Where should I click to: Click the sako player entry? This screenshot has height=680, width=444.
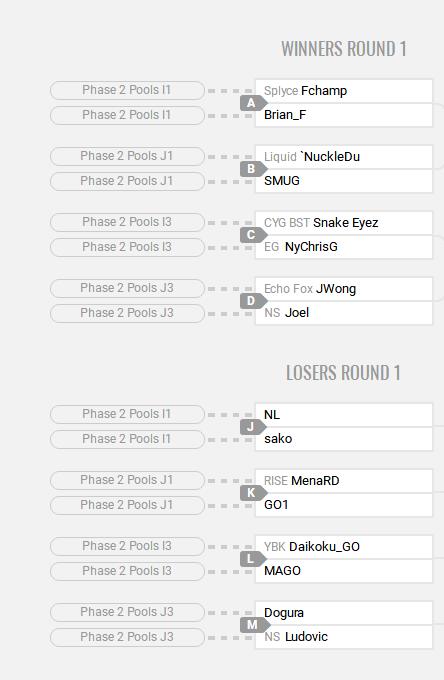point(344,439)
